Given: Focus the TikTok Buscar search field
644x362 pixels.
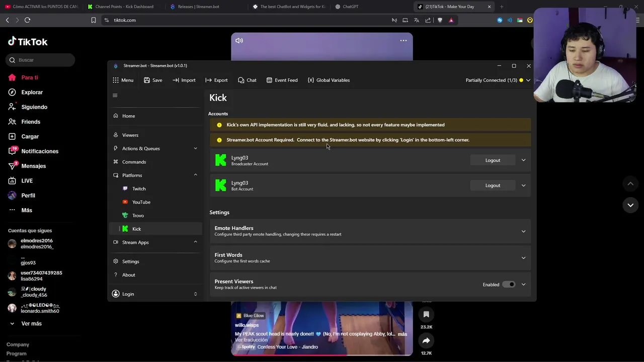Looking at the screenshot, I should click(41, 60).
